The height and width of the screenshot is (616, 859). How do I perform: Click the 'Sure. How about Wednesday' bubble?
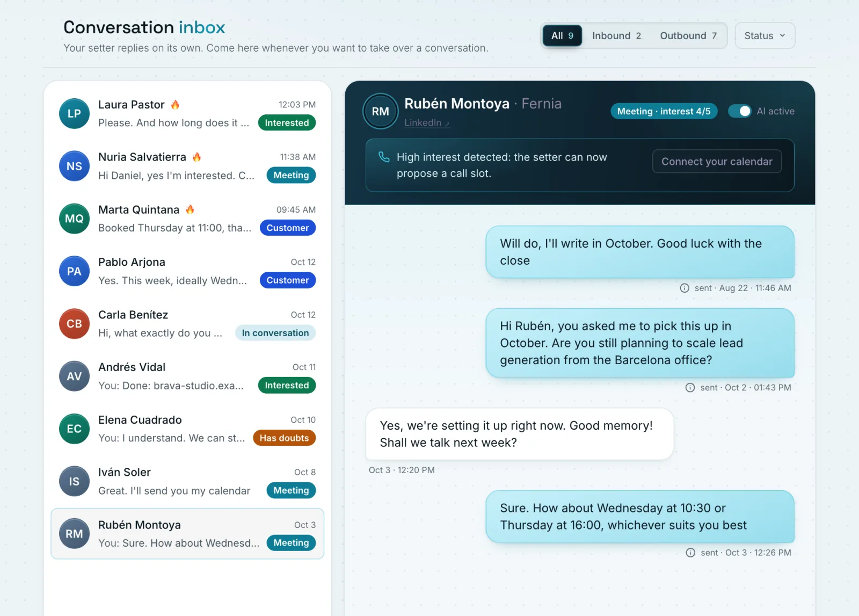click(640, 517)
